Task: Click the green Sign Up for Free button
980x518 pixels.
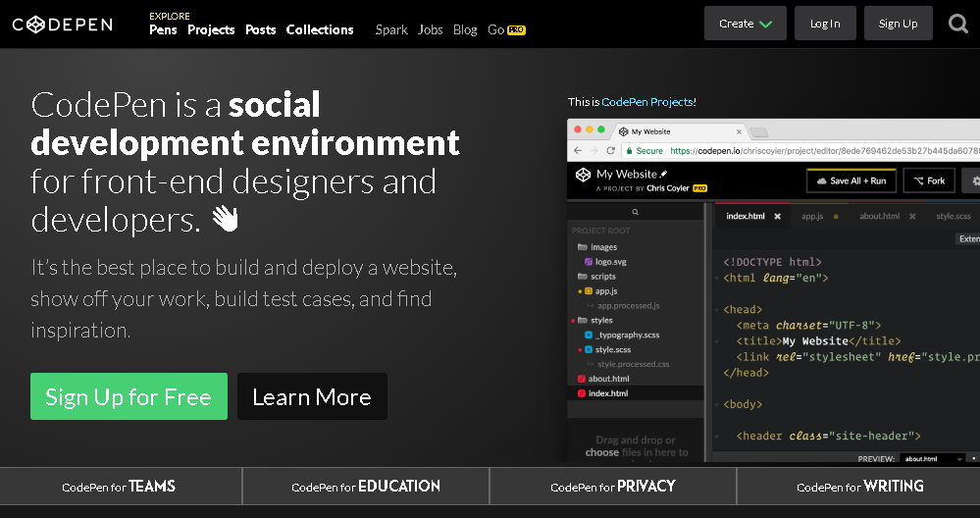Action: (129, 396)
